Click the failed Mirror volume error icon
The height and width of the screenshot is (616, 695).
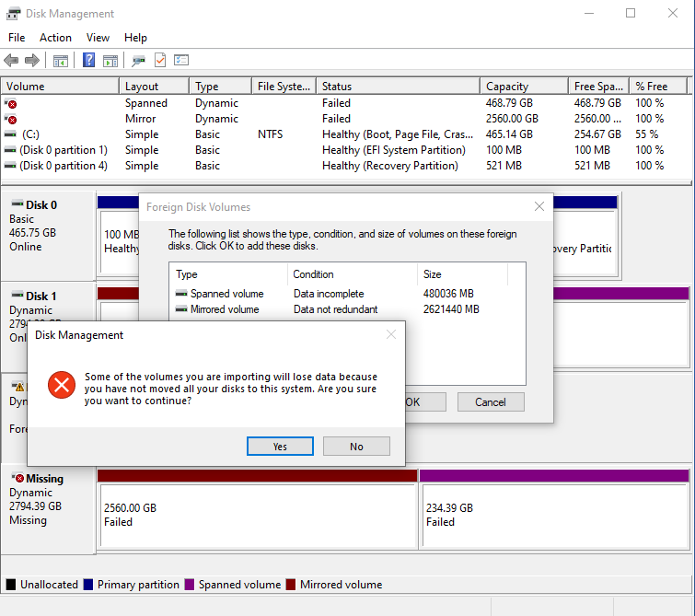pos(11,120)
